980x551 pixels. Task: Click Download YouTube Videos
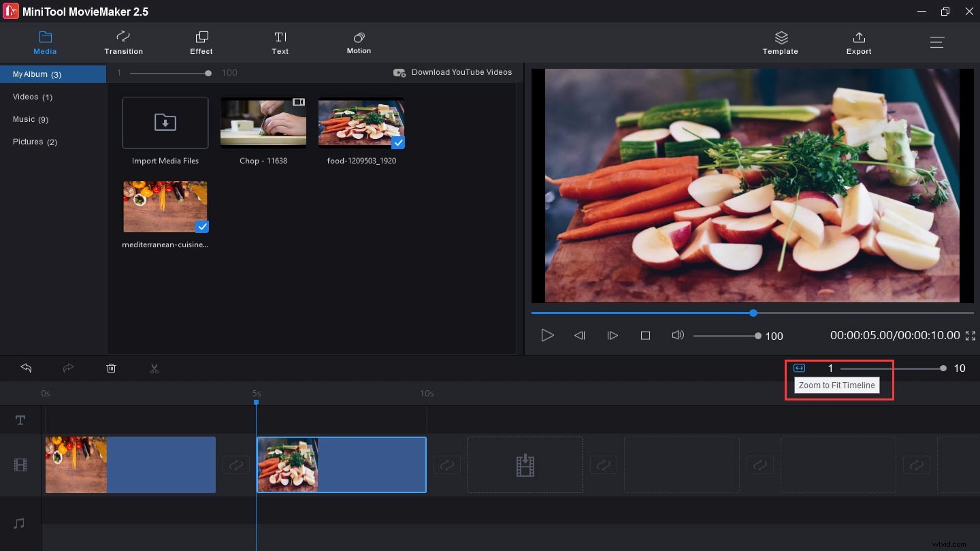(x=453, y=72)
